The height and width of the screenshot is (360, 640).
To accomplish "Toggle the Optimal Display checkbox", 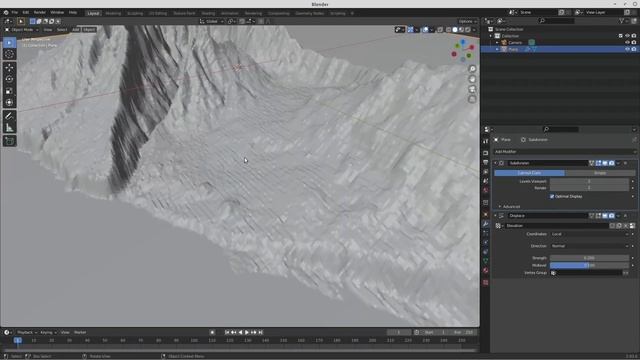I will coord(552,196).
